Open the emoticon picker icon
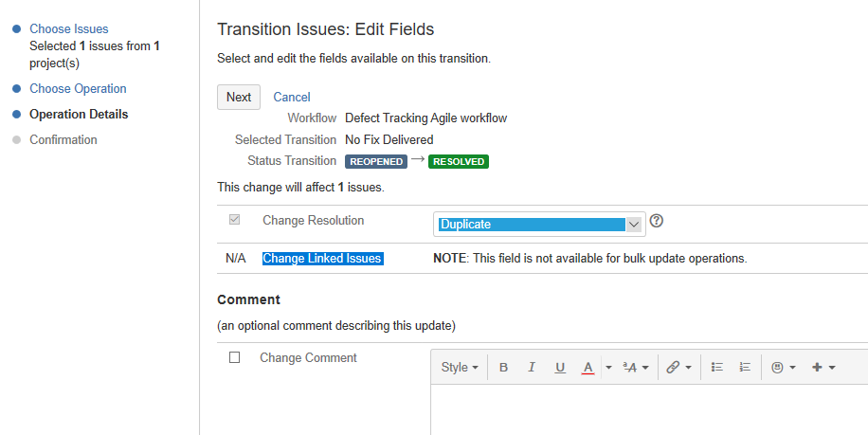868x435 pixels. (784, 368)
